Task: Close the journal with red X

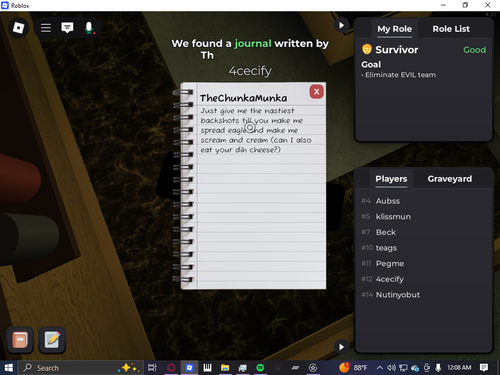Action: pyautogui.click(x=317, y=91)
